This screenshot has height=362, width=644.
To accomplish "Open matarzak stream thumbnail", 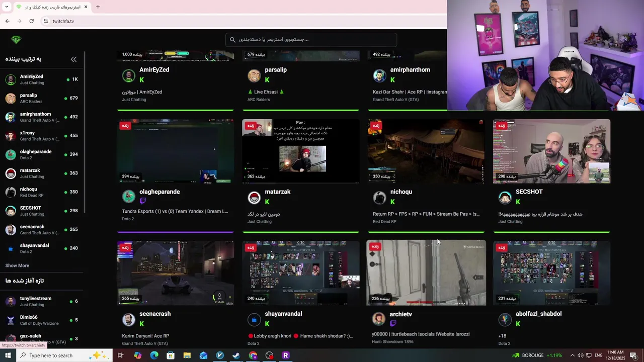I will pos(301,151).
